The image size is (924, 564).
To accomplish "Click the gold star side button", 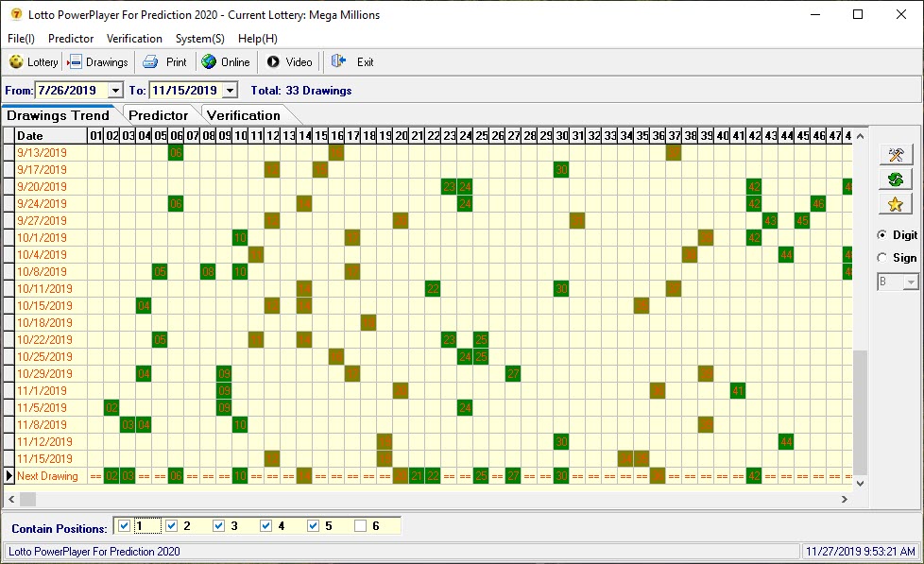I will pyautogui.click(x=895, y=204).
